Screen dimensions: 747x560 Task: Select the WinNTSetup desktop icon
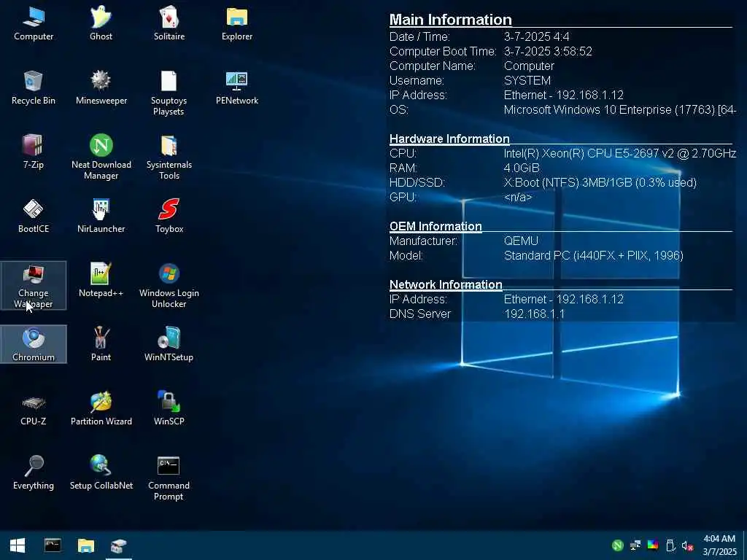(x=169, y=344)
